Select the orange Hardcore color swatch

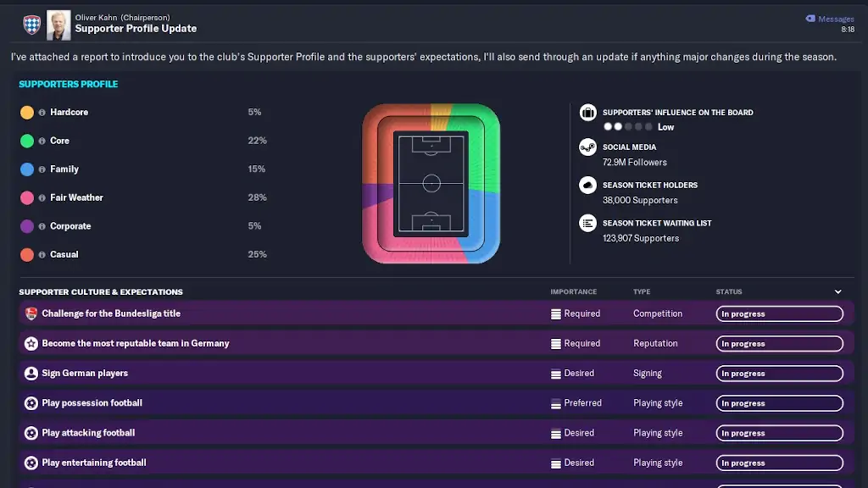tap(27, 113)
